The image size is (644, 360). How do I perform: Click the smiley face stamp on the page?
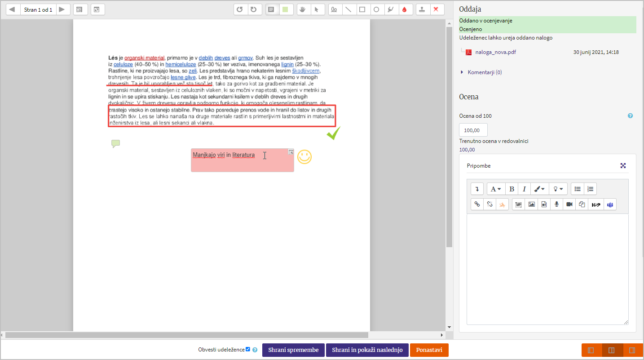[x=304, y=156]
